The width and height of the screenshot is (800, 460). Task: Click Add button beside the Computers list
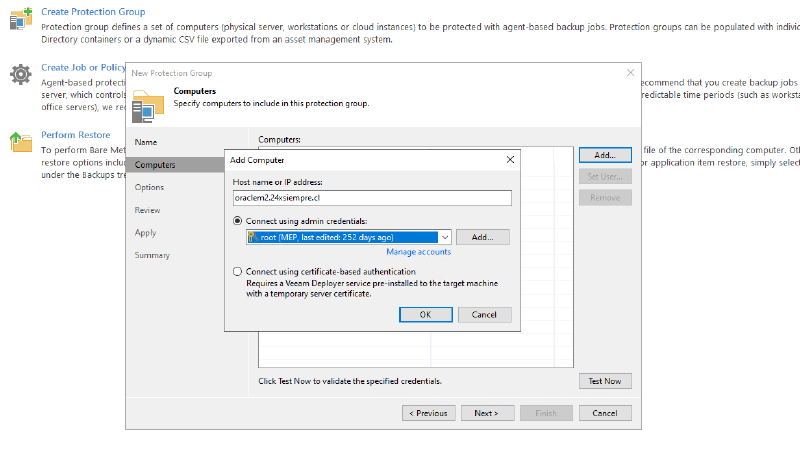click(605, 155)
